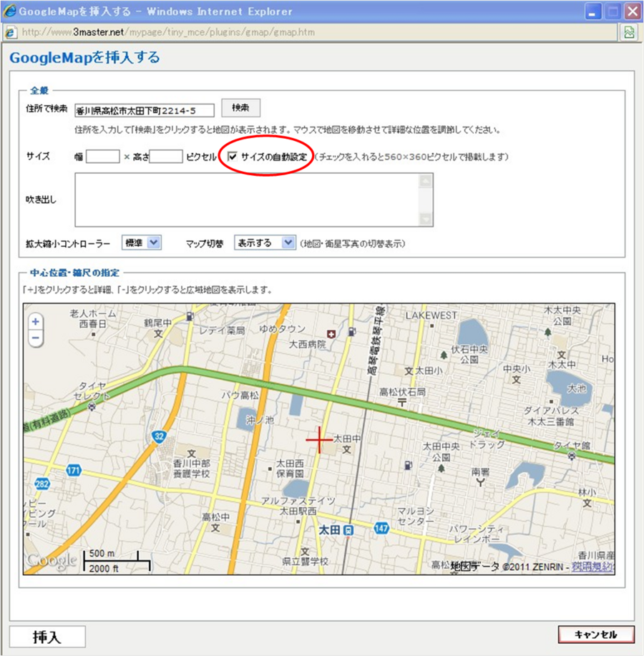Viewport: 644px width, 656px height.
Task: Click the route 32 shield on map
Action: (x=159, y=436)
